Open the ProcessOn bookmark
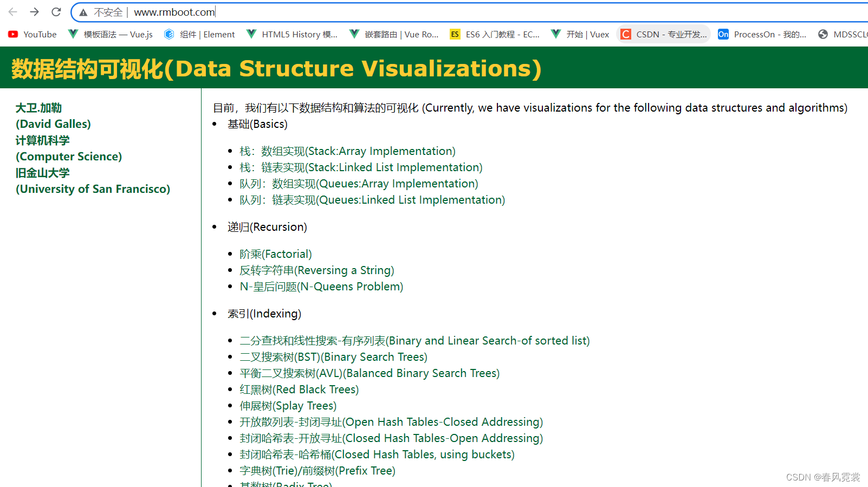Image resolution: width=868 pixels, height=487 pixels. pos(762,34)
